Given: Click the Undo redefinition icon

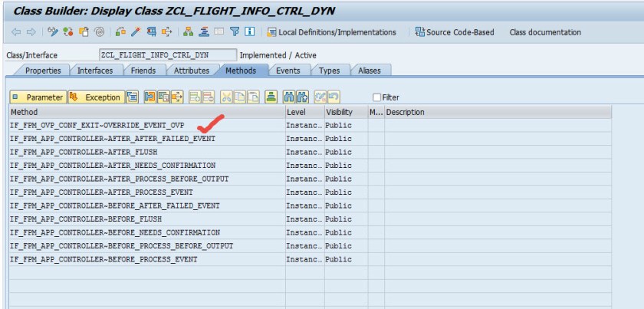Looking at the screenshot, I should (x=163, y=97).
